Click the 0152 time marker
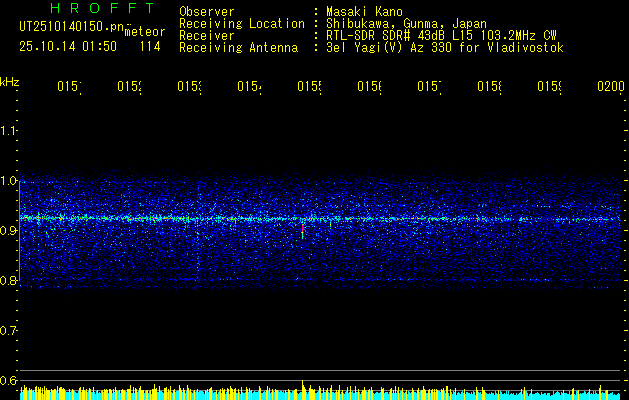This screenshot has height=400, width=629. click(x=130, y=86)
